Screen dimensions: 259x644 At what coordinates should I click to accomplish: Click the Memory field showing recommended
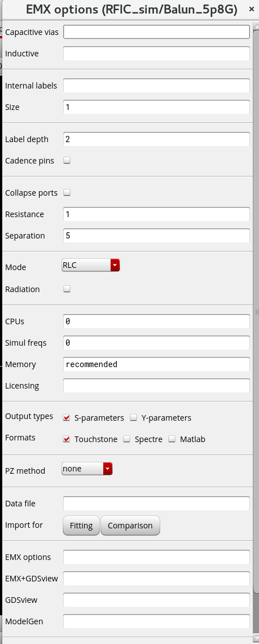point(156,364)
